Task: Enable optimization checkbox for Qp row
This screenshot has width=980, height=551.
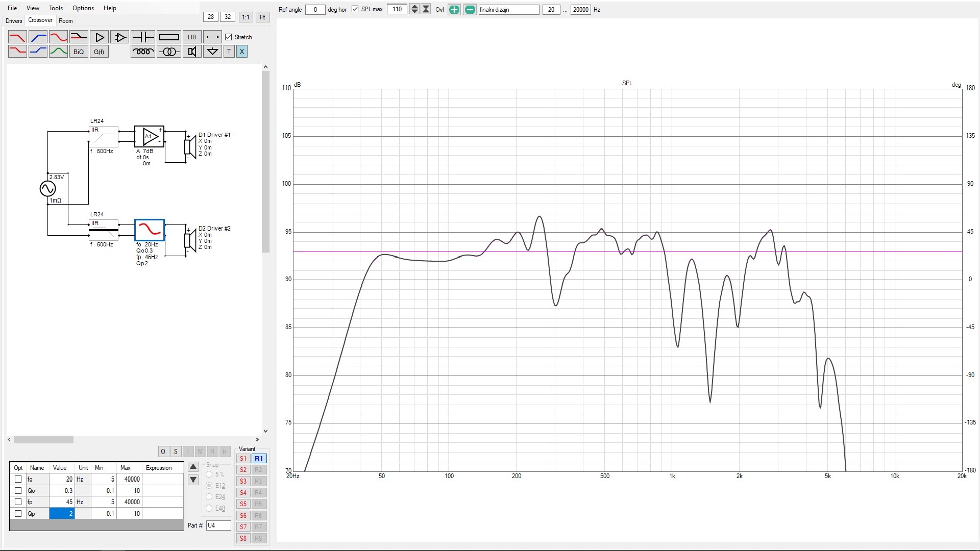Action: (x=18, y=513)
